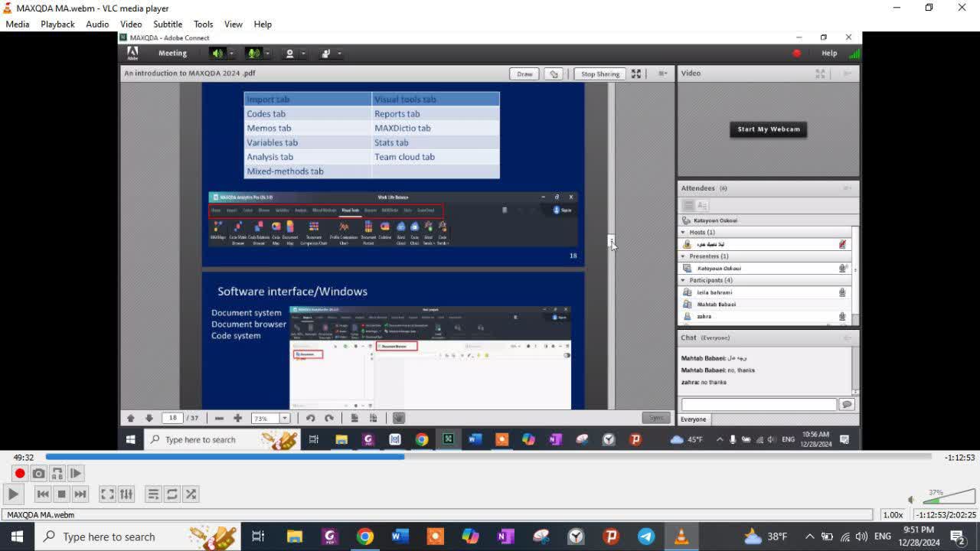Screen dimensions: 980x551
Task: Click the remaining time -1:12:53 label
Action: 959,458
